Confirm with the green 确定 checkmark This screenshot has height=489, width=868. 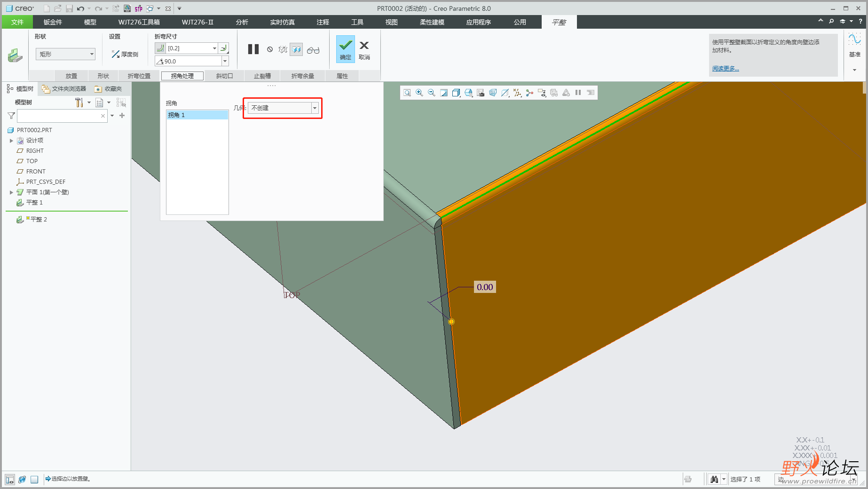(x=346, y=49)
